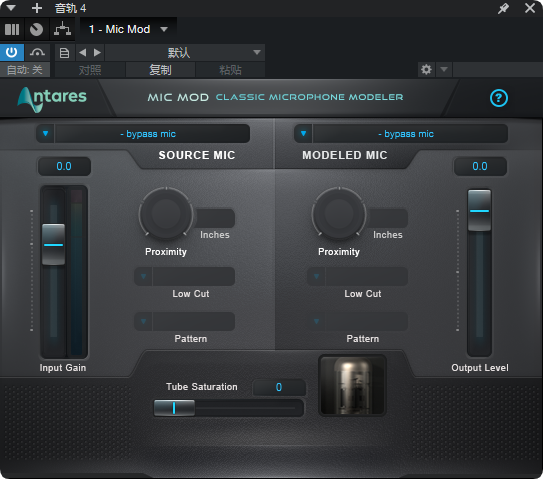Click the Antares logo
Screen dimensions: 543x479
click(52, 99)
